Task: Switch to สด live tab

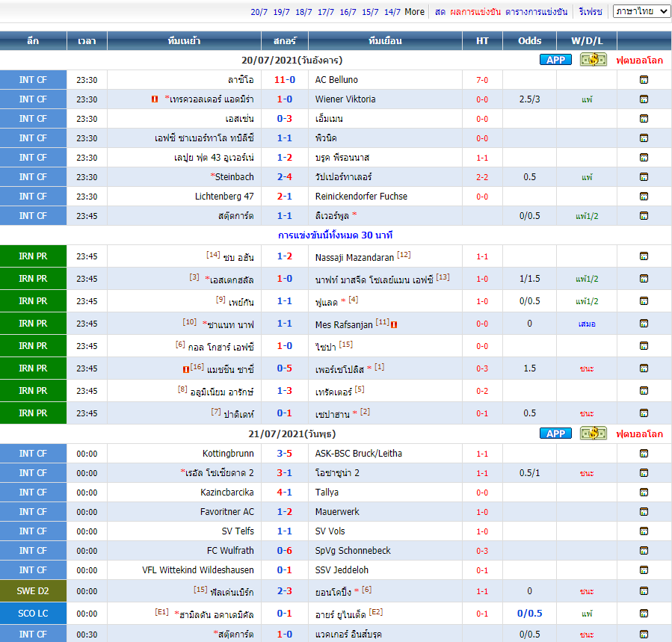Action: (x=440, y=12)
